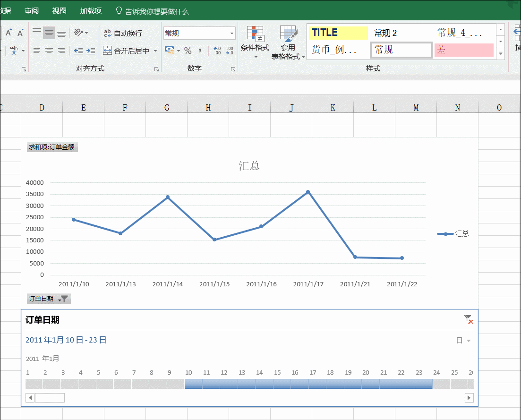The width and height of the screenshot is (521, 420).
Task: Open 订单日期 chart field filter dropdown
Action: pyautogui.click(x=62, y=299)
